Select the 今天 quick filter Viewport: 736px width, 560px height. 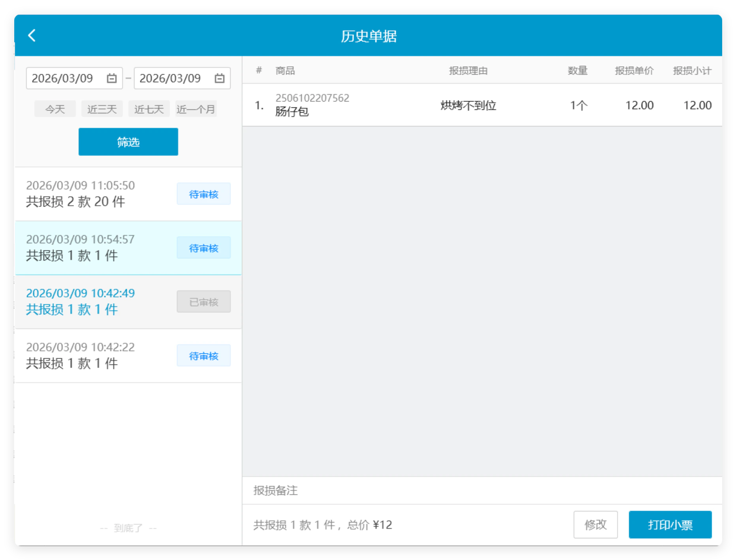click(55, 109)
